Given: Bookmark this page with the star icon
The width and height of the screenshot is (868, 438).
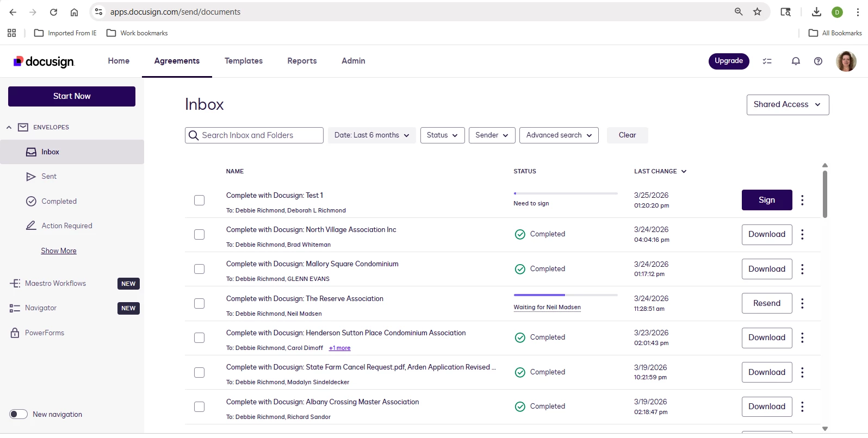Looking at the screenshot, I should [757, 12].
